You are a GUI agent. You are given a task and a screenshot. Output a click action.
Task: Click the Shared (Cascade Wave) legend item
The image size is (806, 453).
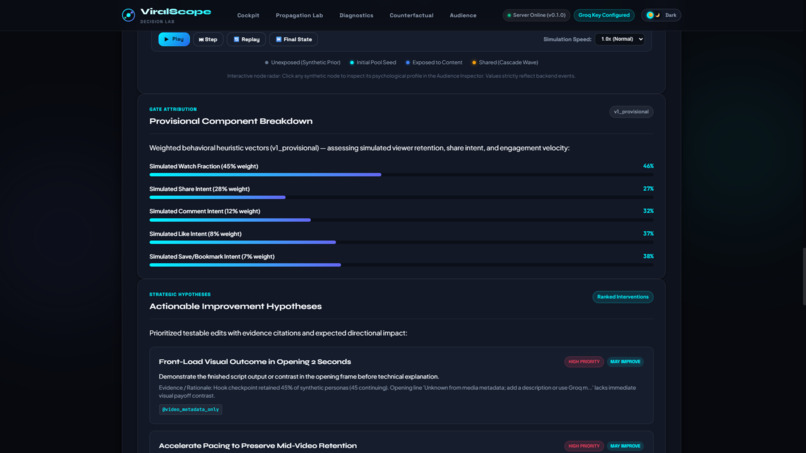(x=505, y=63)
